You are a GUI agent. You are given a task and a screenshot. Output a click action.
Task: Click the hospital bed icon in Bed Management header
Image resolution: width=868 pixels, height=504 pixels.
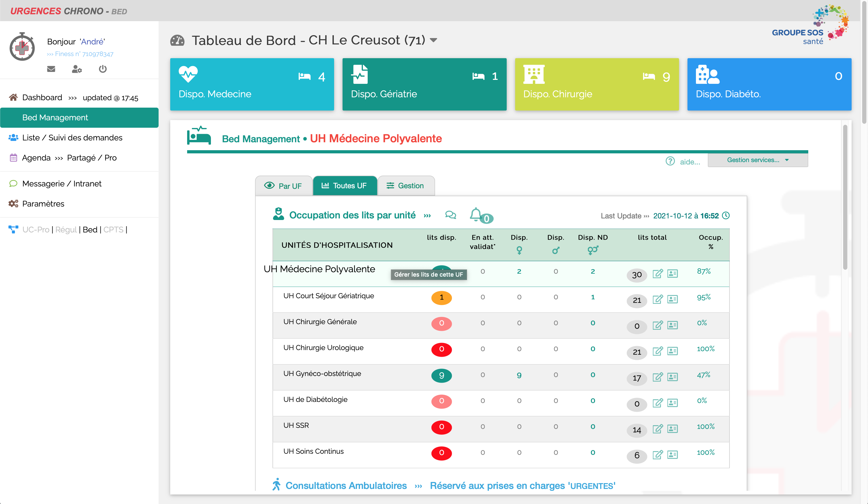click(199, 135)
